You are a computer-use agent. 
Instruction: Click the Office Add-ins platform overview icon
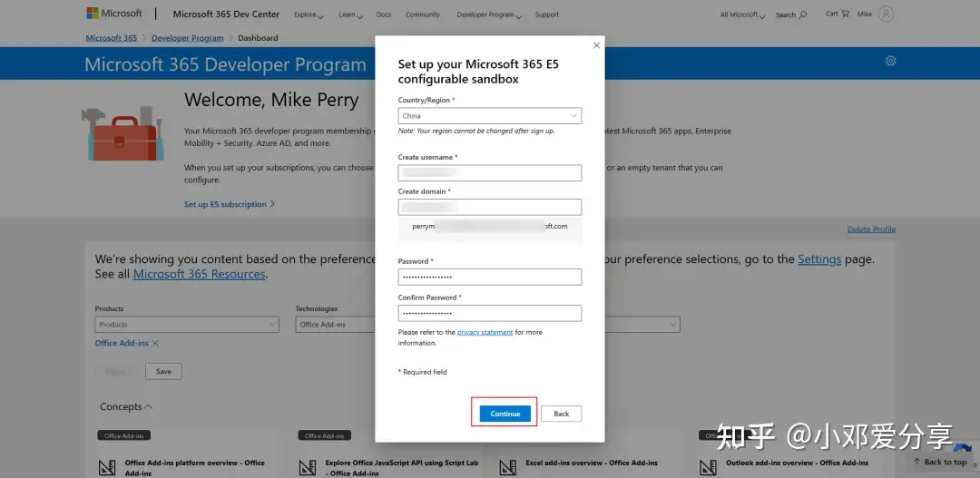[x=107, y=466]
